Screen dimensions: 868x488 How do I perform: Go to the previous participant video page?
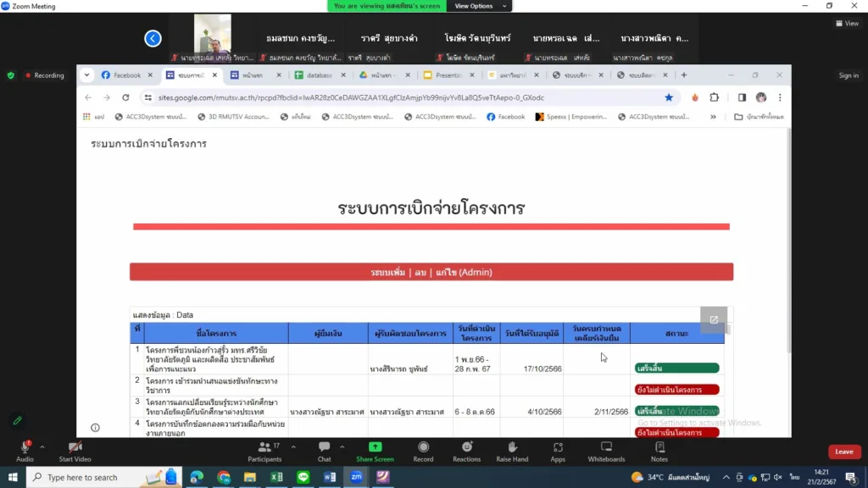pyautogui.click(x=153, y=38)
